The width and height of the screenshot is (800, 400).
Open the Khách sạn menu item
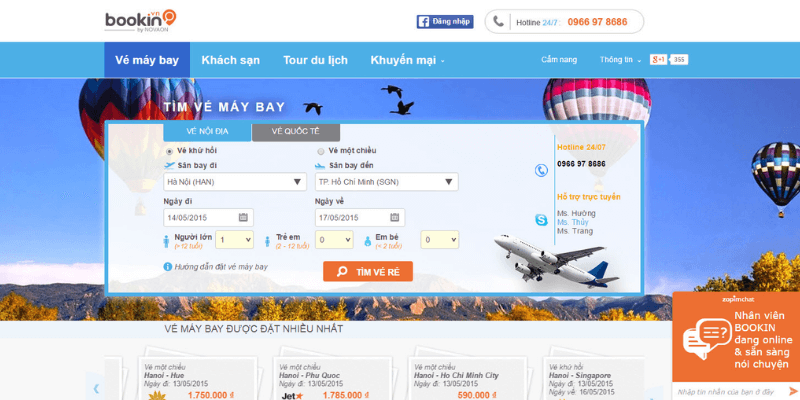(x=231, y=60)
